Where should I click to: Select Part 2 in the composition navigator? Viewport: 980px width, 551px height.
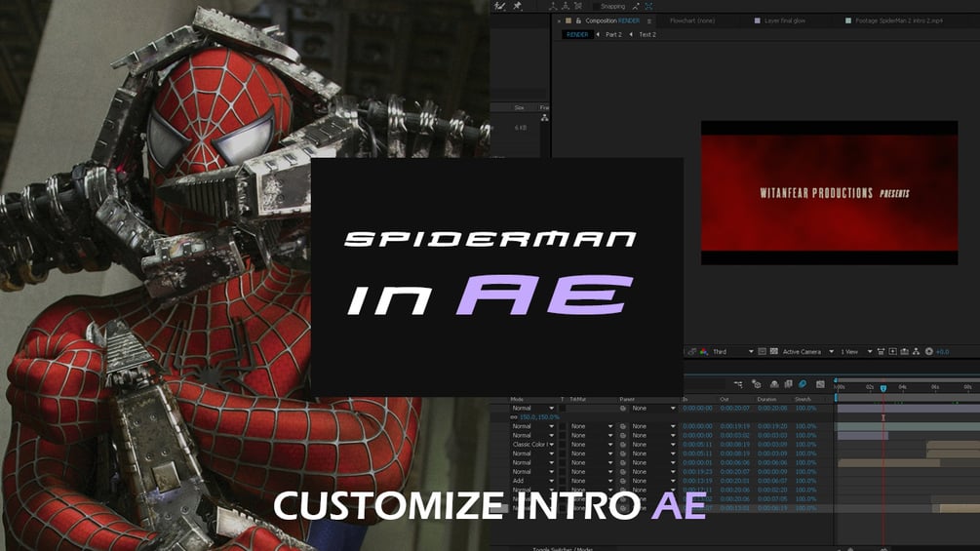[613, 35]
